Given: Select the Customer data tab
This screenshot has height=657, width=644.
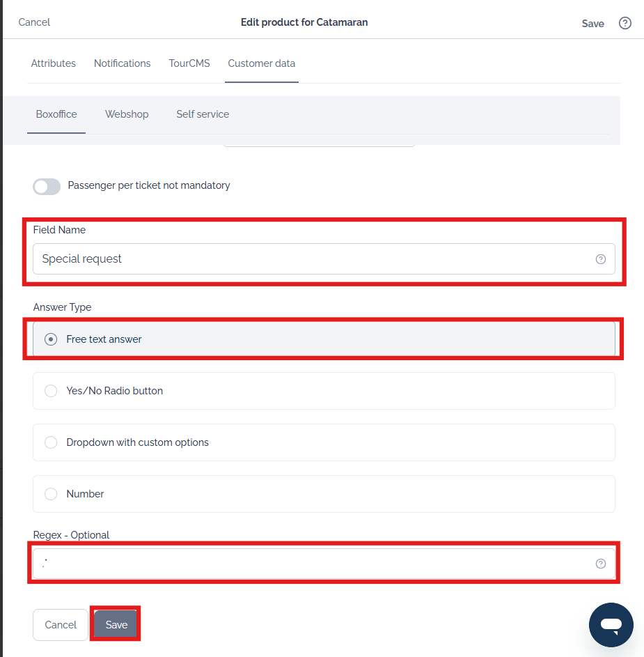Looking at the screenshot, I should [x=261, y=63].
